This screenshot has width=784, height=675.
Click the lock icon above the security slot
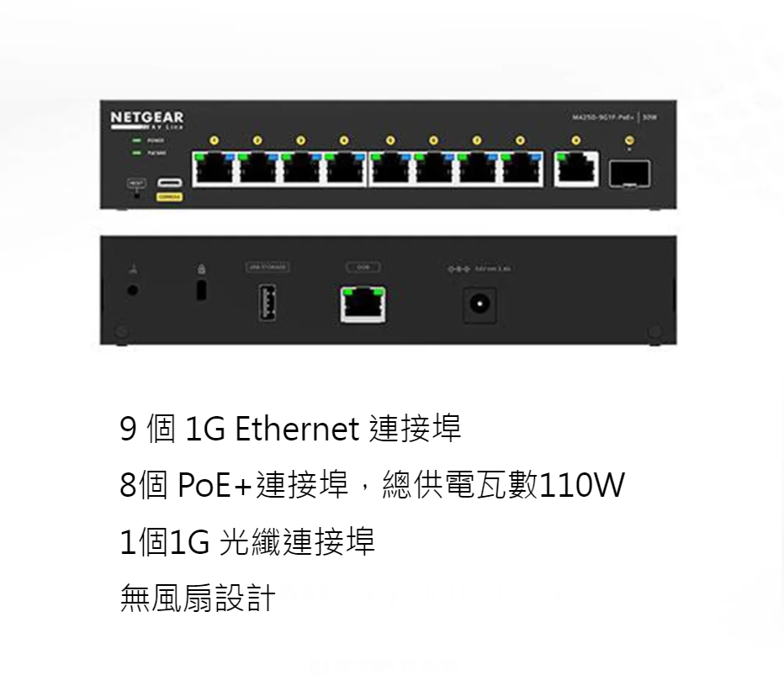202,269
